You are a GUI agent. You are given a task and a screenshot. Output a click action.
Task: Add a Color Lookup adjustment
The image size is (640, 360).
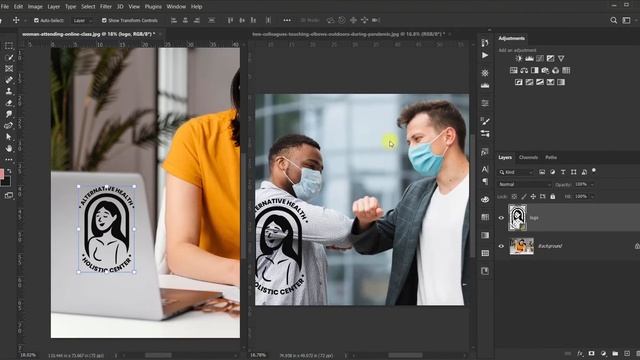tap(566, 71)
